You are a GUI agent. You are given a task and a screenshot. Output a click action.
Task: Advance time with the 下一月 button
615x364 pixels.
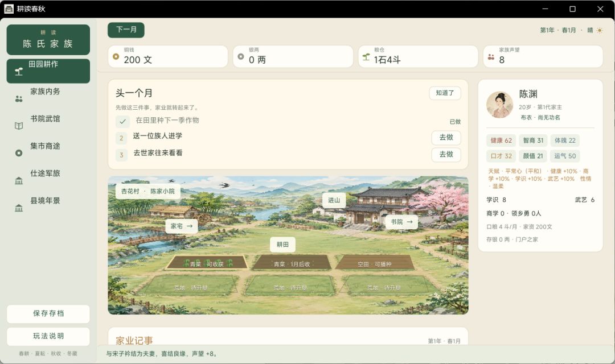(x=126, y=30)
